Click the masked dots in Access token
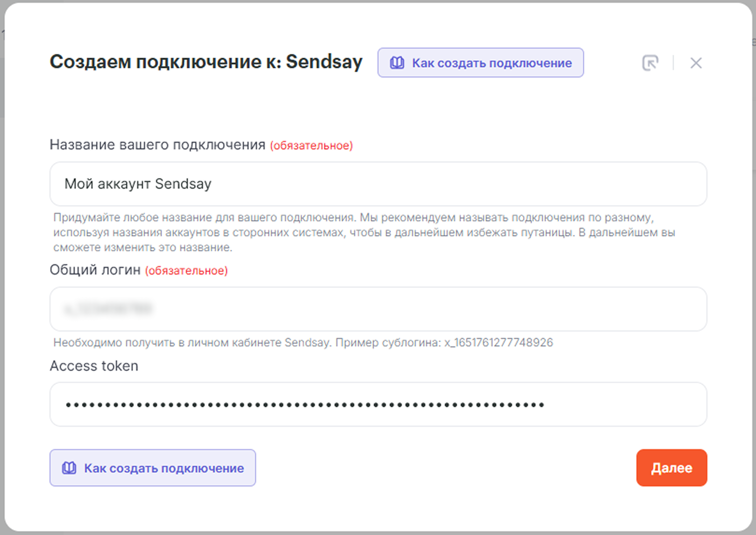Viewport: 756px width, 535px height. point(305,405)
